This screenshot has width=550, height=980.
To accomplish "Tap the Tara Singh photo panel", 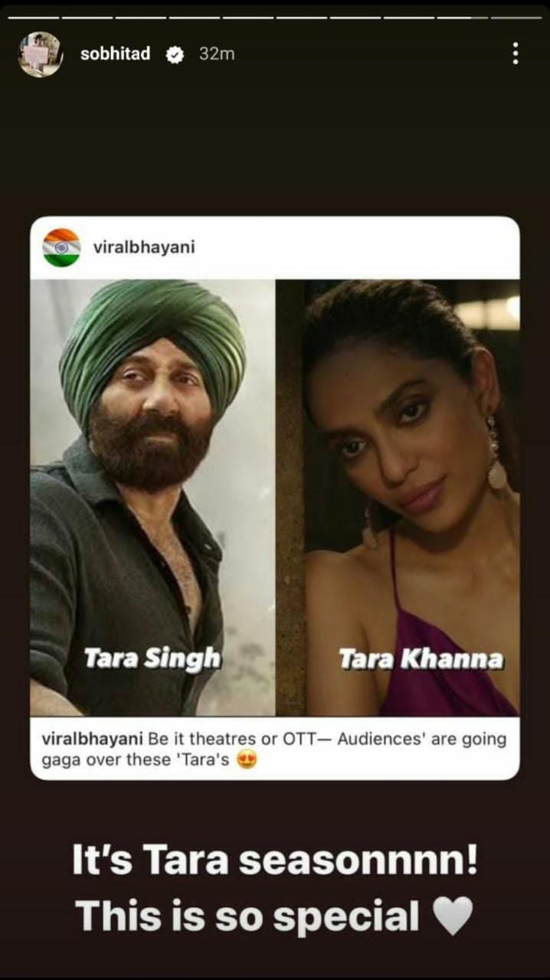I will 152,498.
